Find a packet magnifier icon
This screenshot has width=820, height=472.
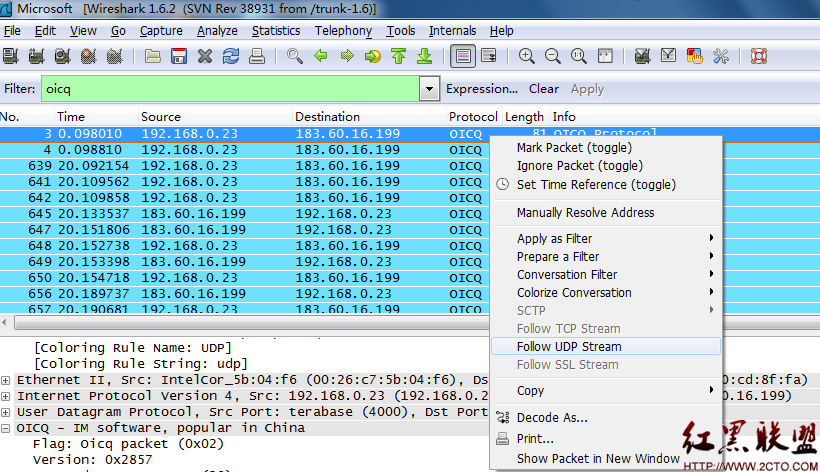pyautogui.click(x=294, y=56)
